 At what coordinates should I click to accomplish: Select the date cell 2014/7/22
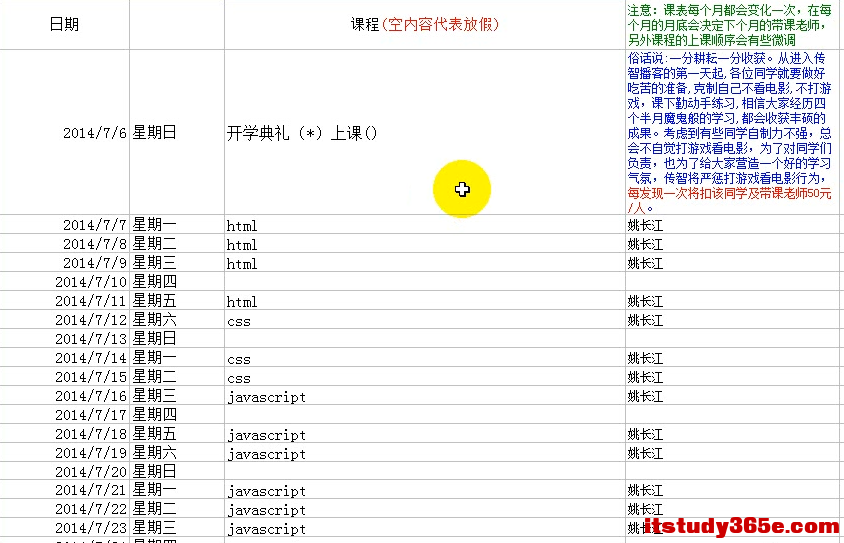tap(66, 510)
